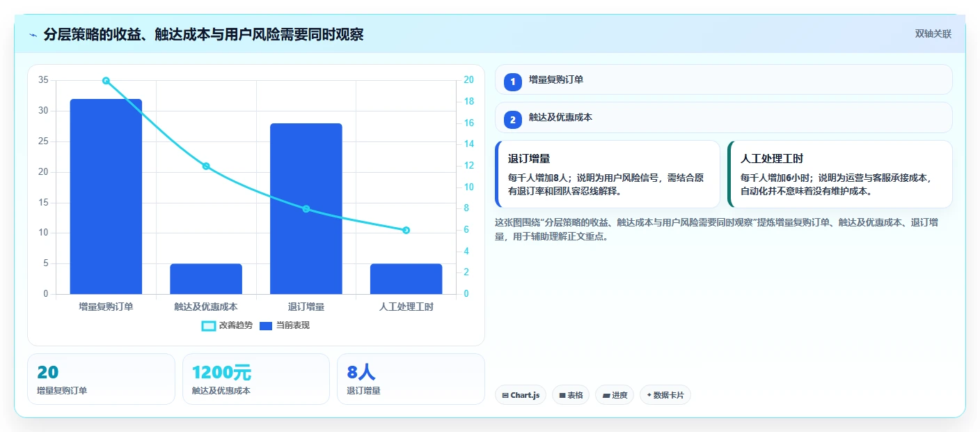Click the trend line point at value 20
This screenshot has height=432, width=980.
106,81
